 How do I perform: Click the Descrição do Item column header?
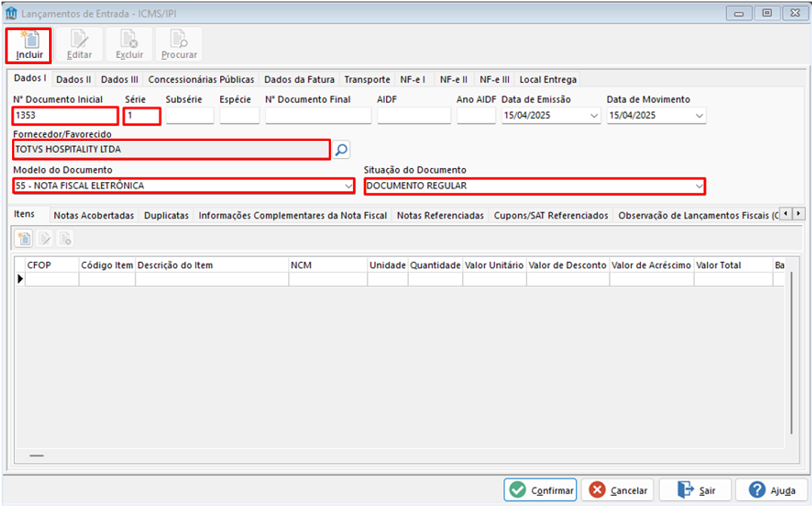212,265
